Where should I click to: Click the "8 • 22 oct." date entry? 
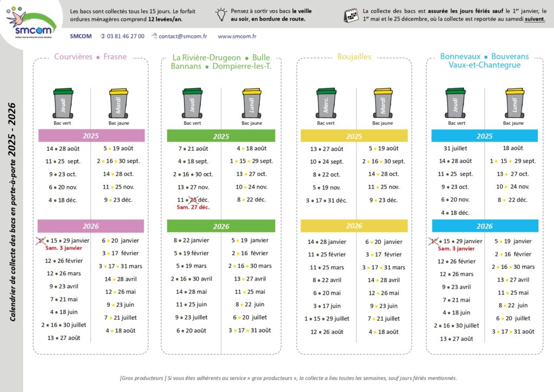pos(326,175)
